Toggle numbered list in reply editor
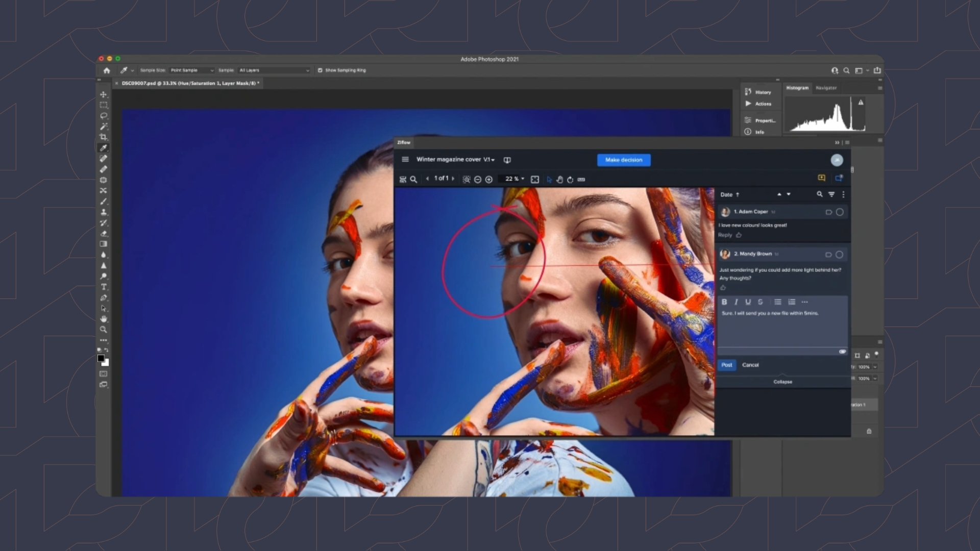Viewport: 980px width, 551px height. click(x=792, y=302)
